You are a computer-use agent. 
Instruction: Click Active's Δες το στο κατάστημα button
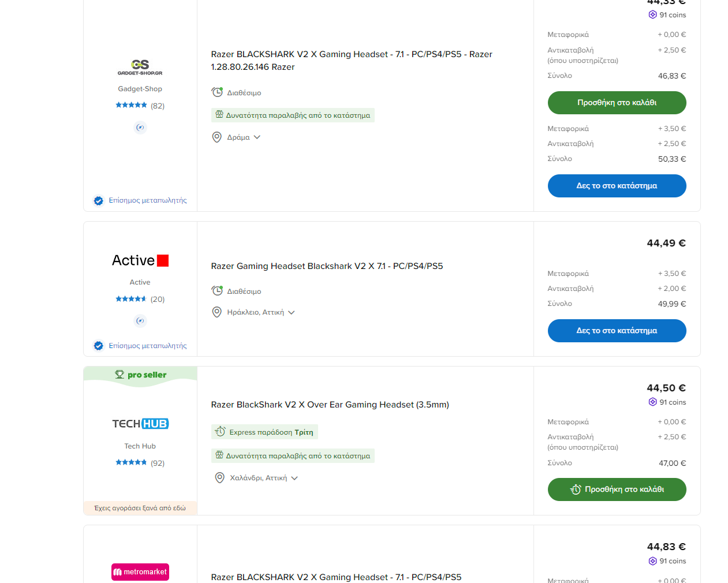[617, 331]
